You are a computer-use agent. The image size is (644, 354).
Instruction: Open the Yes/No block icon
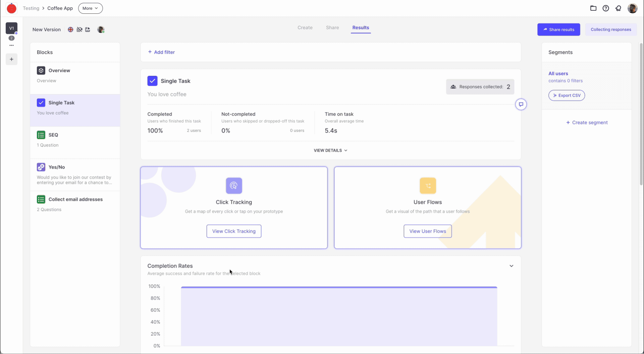click(41, 167)
